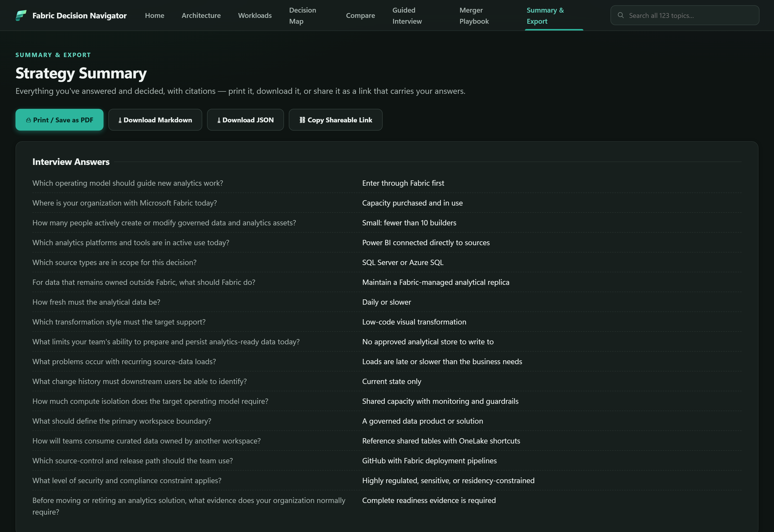Viewport: 774px width, 532px height.
Task: Click question about compute isolation requirement
Action: pos(150,401)
